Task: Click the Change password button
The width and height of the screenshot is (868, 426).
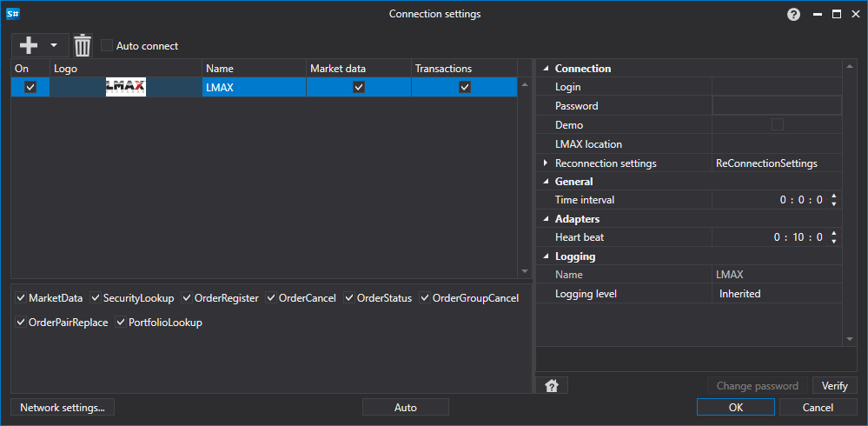Action: coord(758,385)
